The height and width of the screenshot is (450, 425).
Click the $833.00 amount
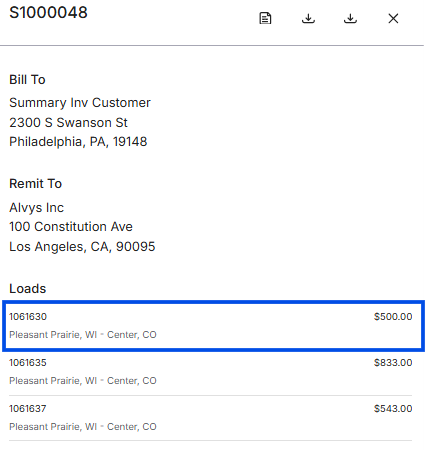[393, 363]
